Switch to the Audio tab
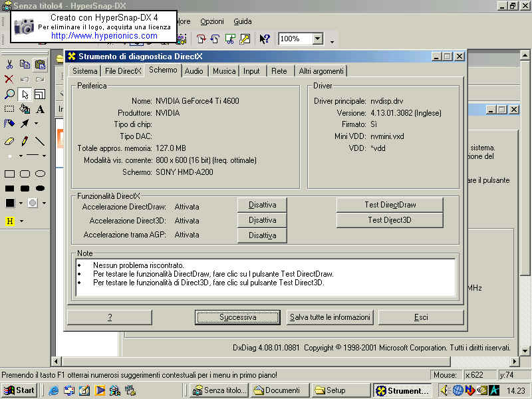Screen dimensions: 532x399 click(194, 71)
